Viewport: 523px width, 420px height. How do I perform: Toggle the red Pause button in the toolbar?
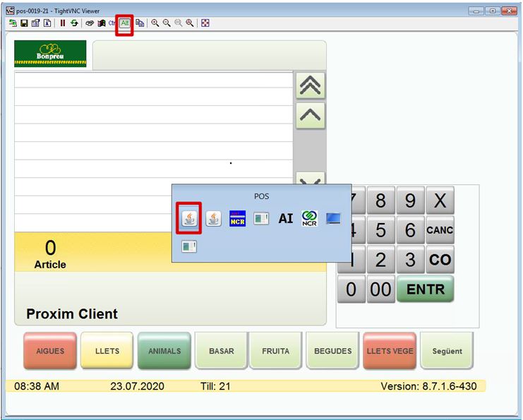point(63,23)
